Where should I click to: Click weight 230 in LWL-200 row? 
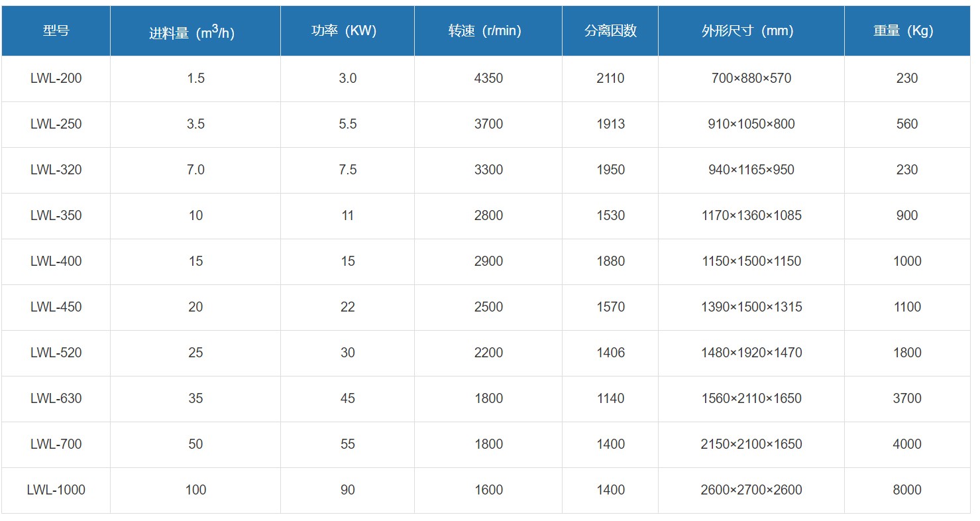907,78
